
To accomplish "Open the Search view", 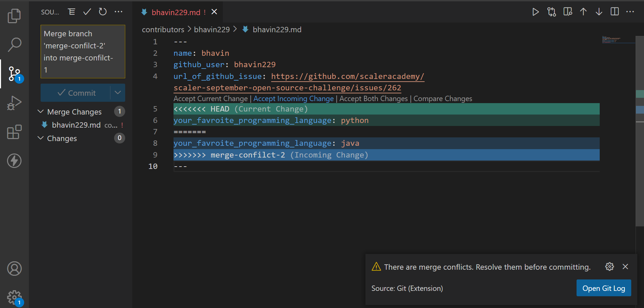I will 14,44.
